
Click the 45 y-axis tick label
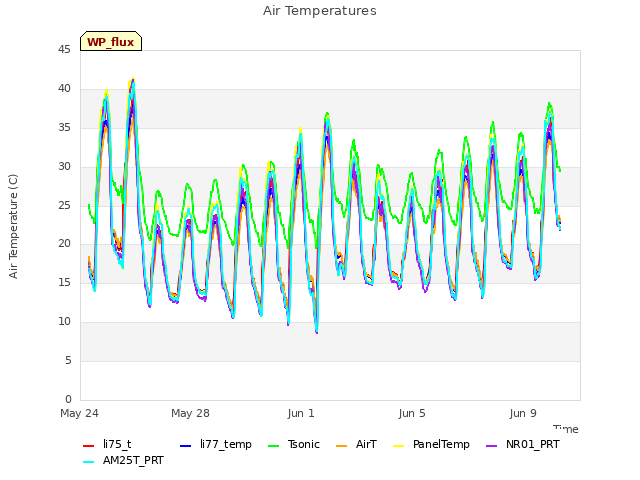tap(64, 50)
